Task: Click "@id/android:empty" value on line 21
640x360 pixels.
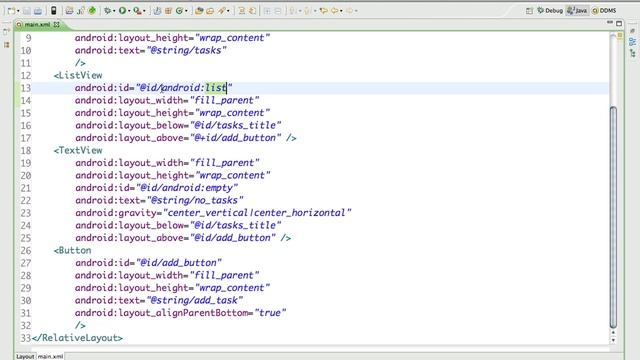Action: 187,188
